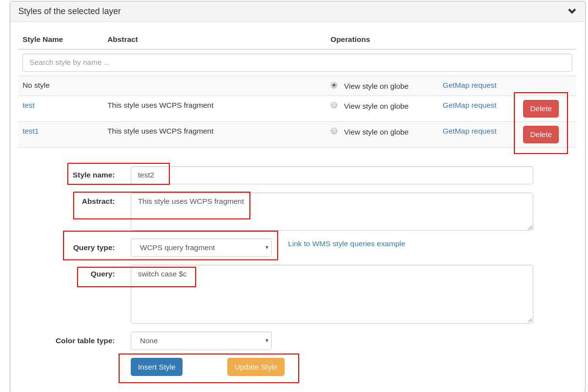This screenshot has height=392, width=588.
Task: Select View style on globe for test
Action: point(334,105)
